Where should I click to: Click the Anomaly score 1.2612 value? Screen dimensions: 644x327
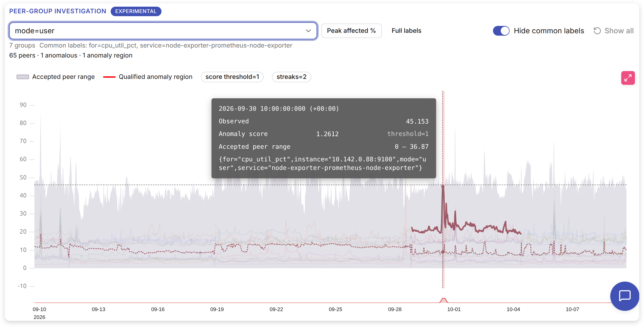327,134
